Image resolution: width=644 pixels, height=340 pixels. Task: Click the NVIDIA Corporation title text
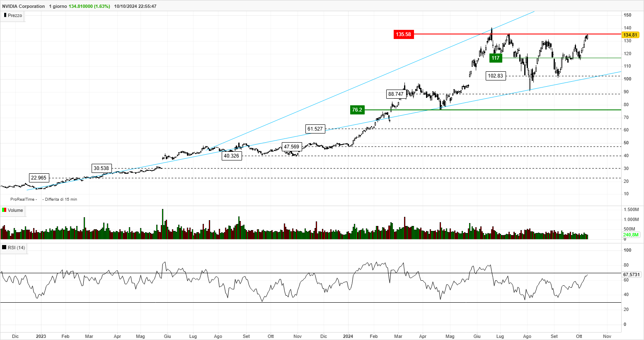tap(23, 6)
